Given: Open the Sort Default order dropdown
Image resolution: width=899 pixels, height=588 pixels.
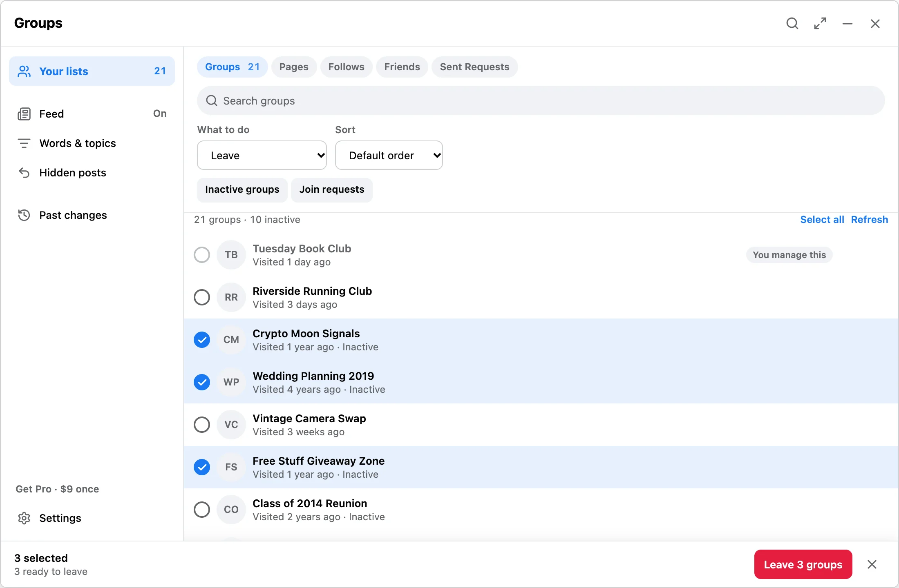Looking at the screenshot, I should [x=389, y=155].
